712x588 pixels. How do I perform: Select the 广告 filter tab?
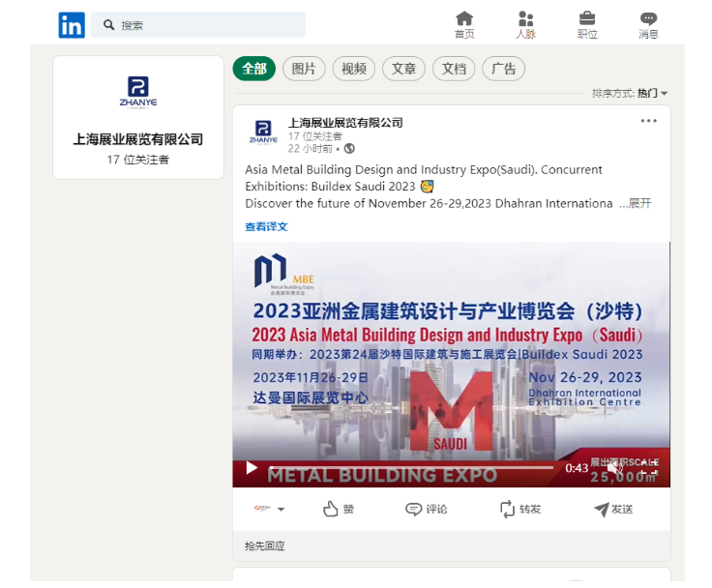coord(504,69)
